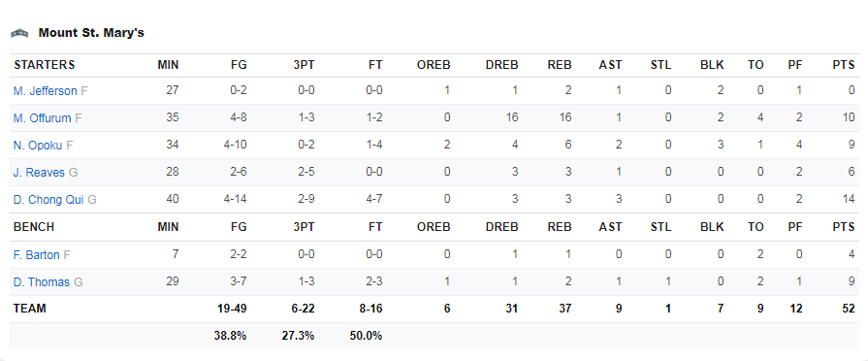Click the BENCH section header
Screen dimensions: 868x361
34,227
